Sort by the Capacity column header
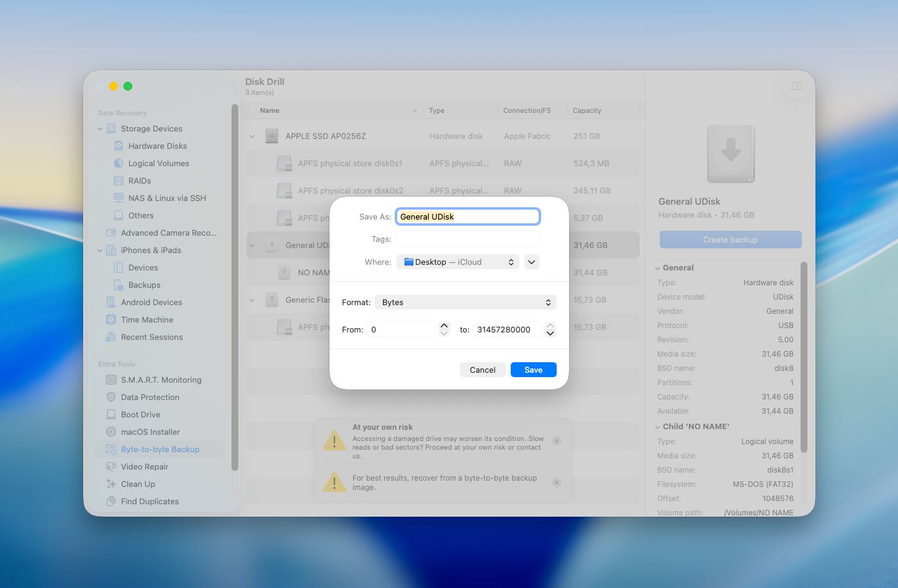This screenshot has width=898, height=588. [603, 110]
